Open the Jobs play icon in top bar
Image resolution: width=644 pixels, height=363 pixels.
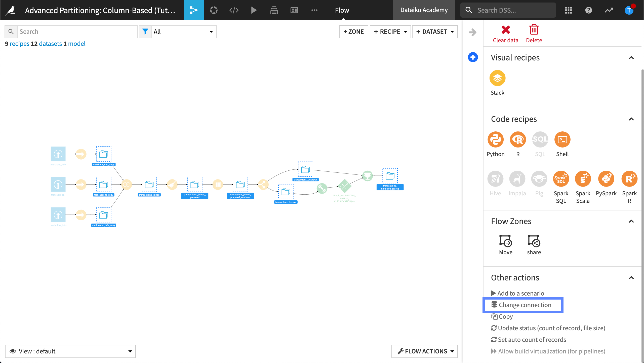tap(254, 10)
